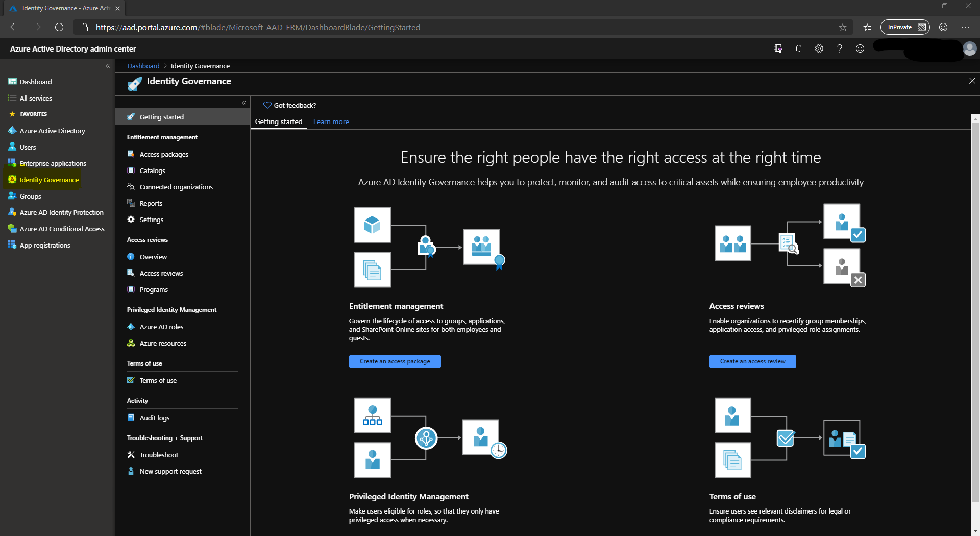Select Getting started in blade menu
This screenshot has height=536, width=980.
182,117
